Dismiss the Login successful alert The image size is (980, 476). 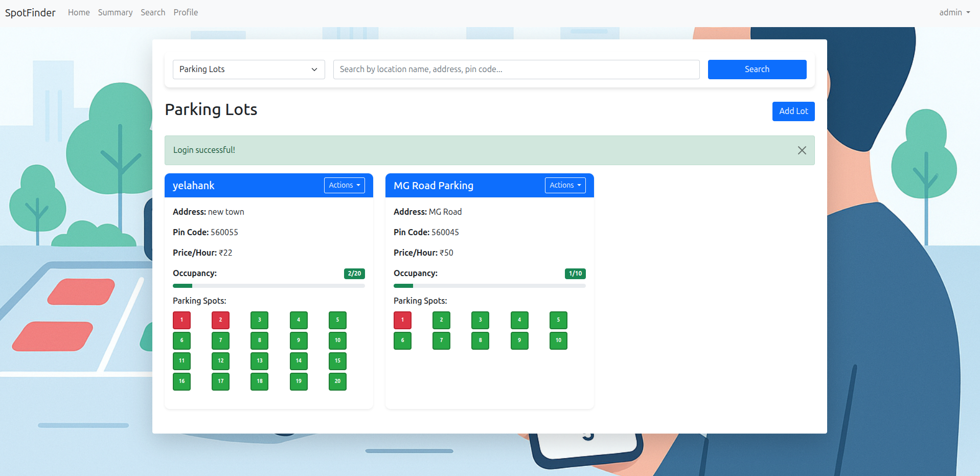802,150
